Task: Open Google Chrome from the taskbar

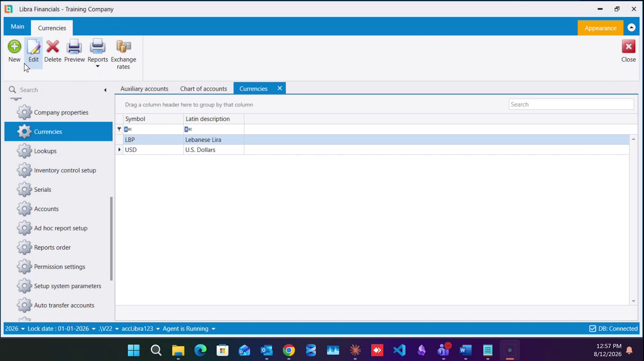Action: pos(289,350)
